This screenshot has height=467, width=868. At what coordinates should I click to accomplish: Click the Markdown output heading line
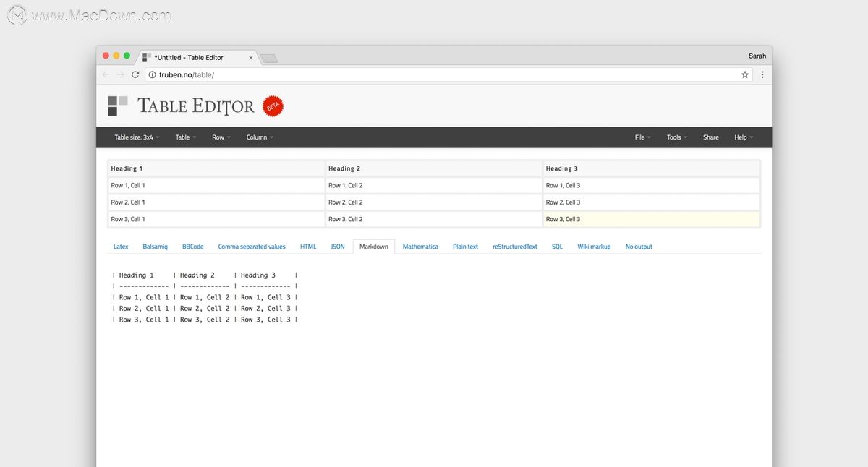click(x=205, y=275)
